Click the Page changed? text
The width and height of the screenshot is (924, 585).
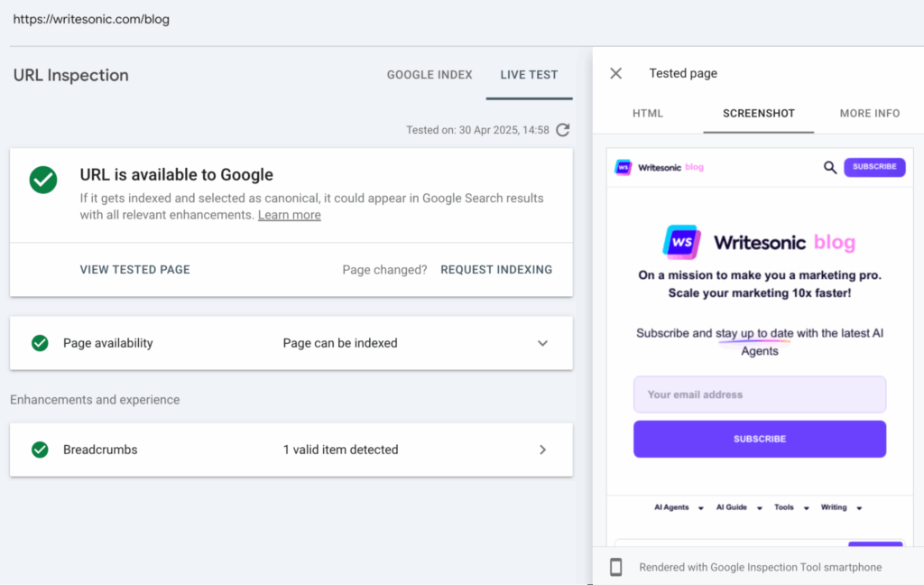(384, 270)
